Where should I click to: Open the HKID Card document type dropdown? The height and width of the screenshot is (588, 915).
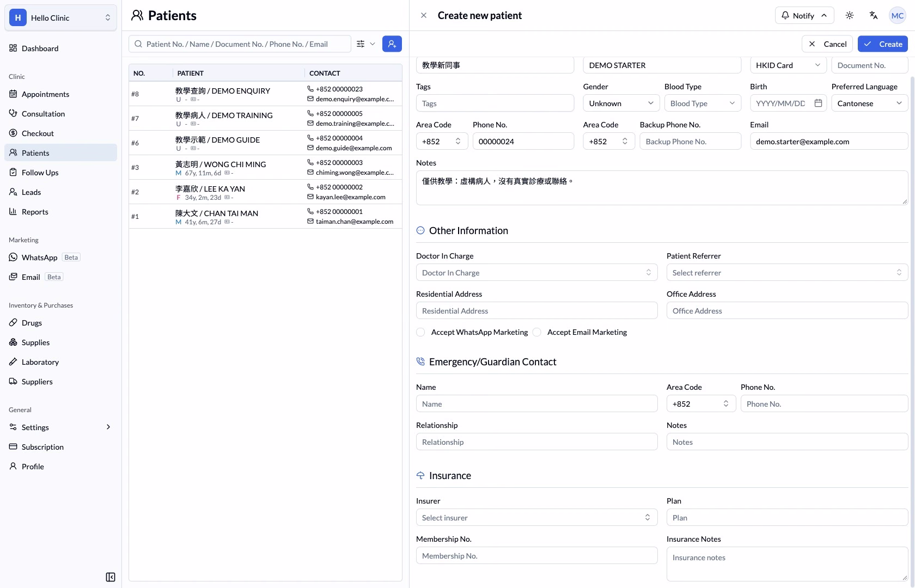788,65
